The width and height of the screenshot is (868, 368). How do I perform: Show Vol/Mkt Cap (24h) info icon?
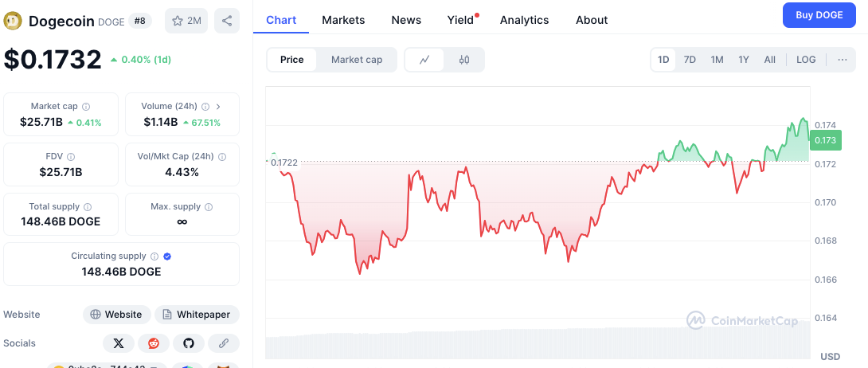tap(222, 157)
